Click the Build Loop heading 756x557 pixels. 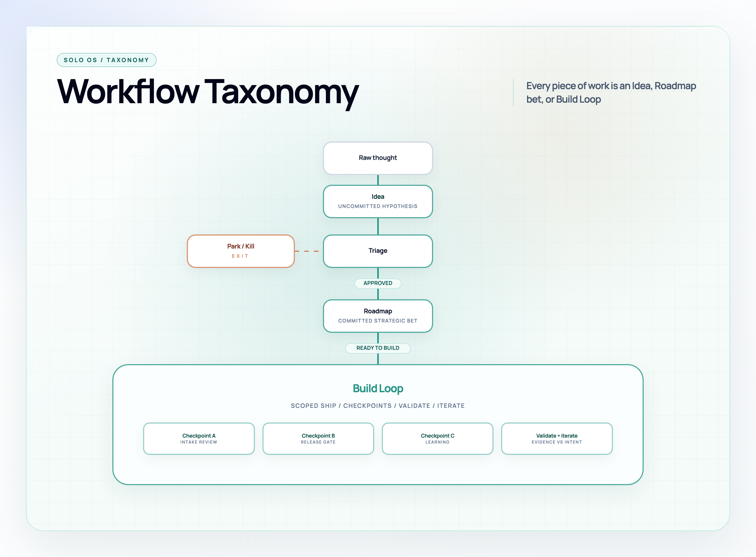tap(378, 388)
